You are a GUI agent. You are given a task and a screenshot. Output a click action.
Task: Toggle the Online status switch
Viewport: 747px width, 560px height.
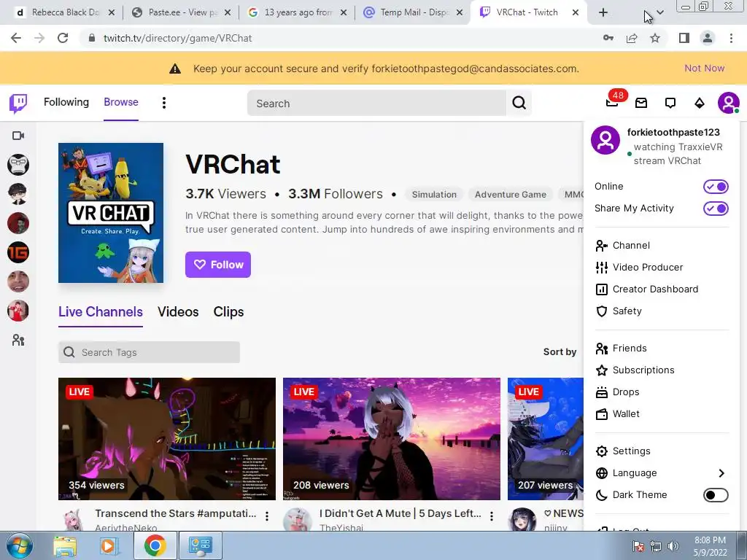716,187
